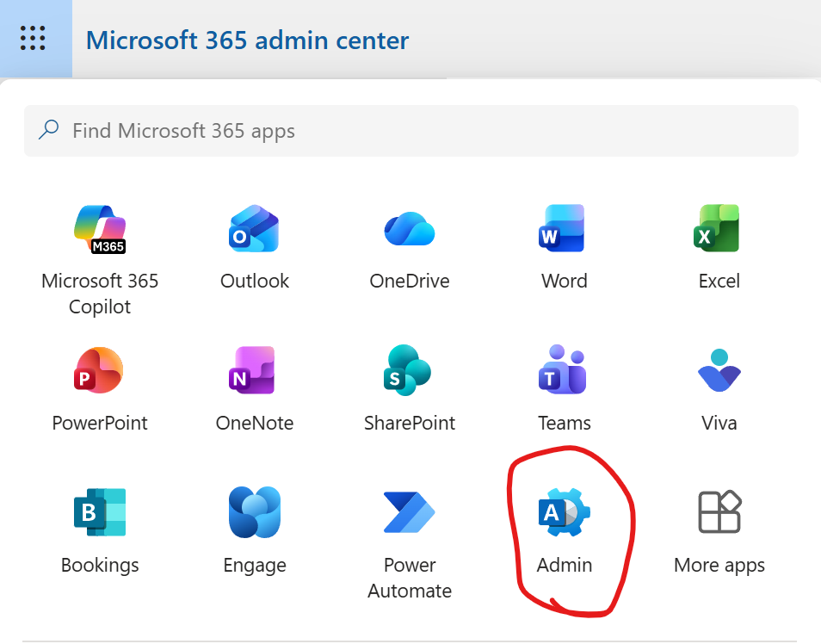Launch the PowerPoint app

tap(100, 371)
